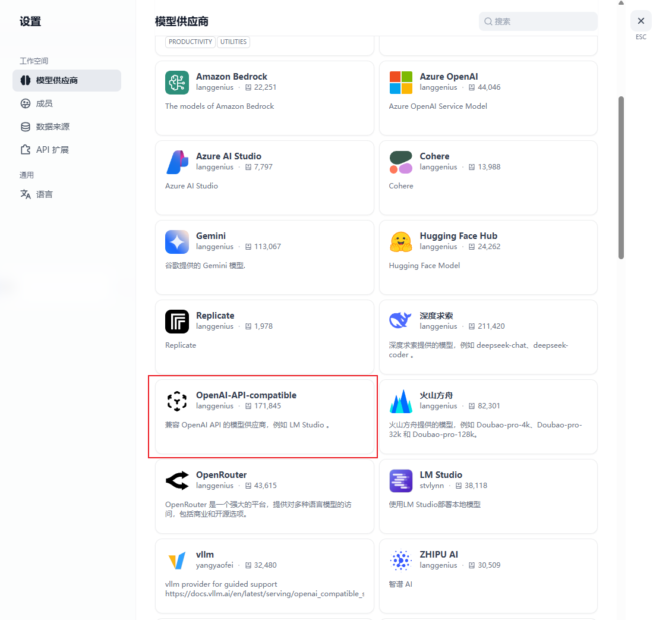Click the 语言 translate icon

coord(26,194)
